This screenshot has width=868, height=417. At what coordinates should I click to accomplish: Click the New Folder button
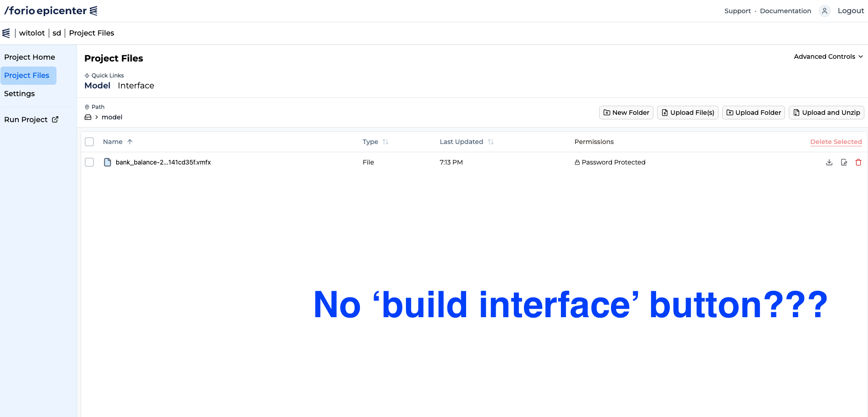626,113
